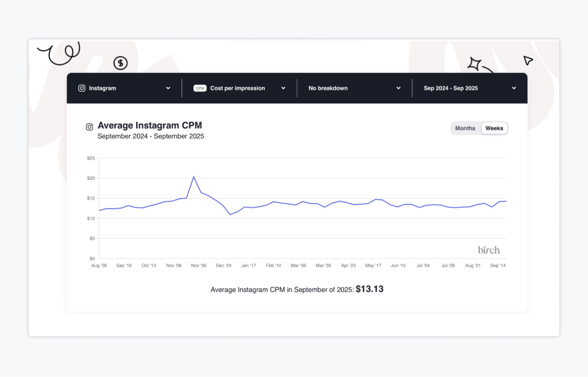Click the Instagram logo in the dark filter bar

[82, 88]
